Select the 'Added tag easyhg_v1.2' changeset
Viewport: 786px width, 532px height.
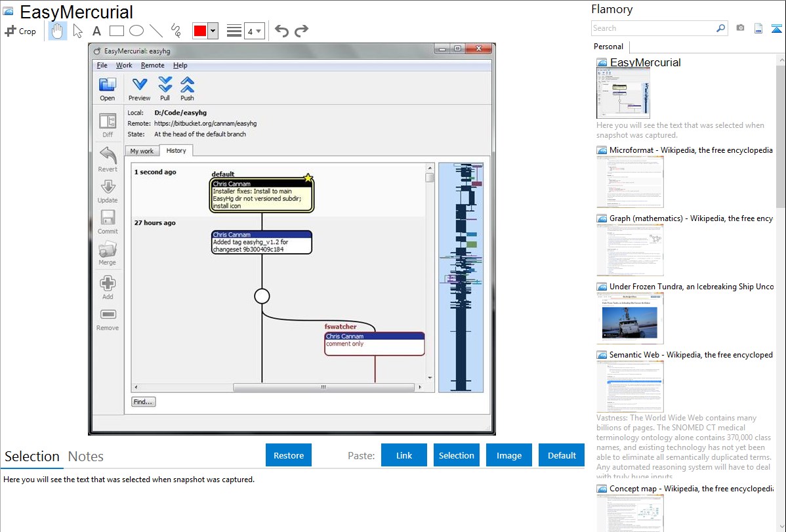(x=262, y=243)
